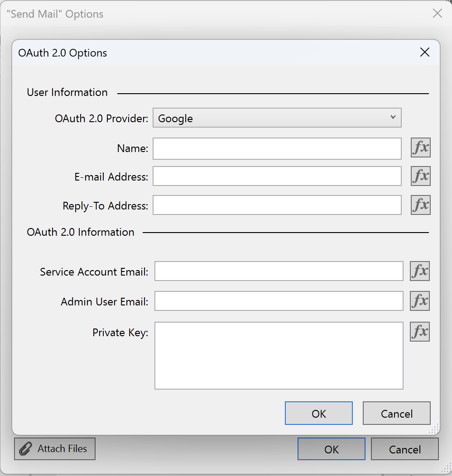Click the resize grip at the dialog corner
This screenshot has height=476, width=452.
tap(433, 428)
